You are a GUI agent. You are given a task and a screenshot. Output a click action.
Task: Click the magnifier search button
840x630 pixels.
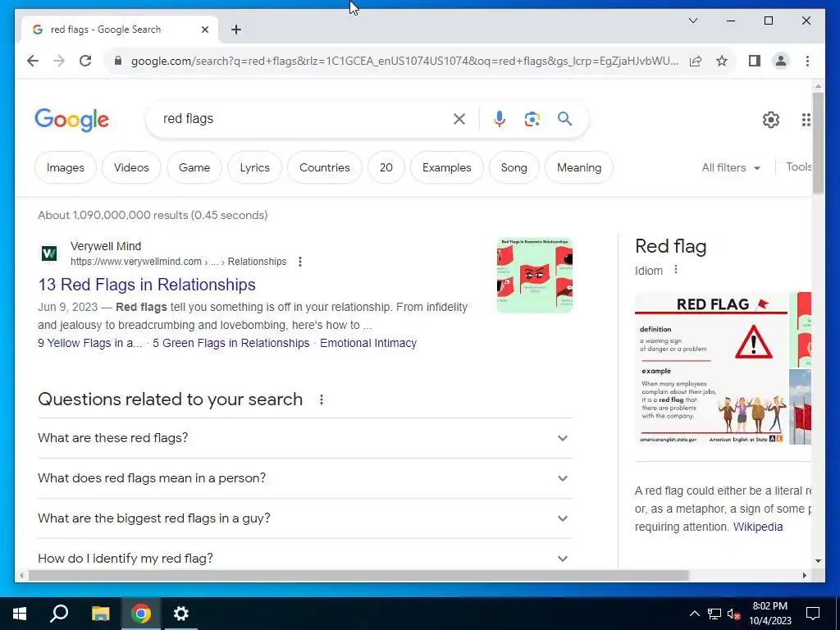(x=564, y=119)
